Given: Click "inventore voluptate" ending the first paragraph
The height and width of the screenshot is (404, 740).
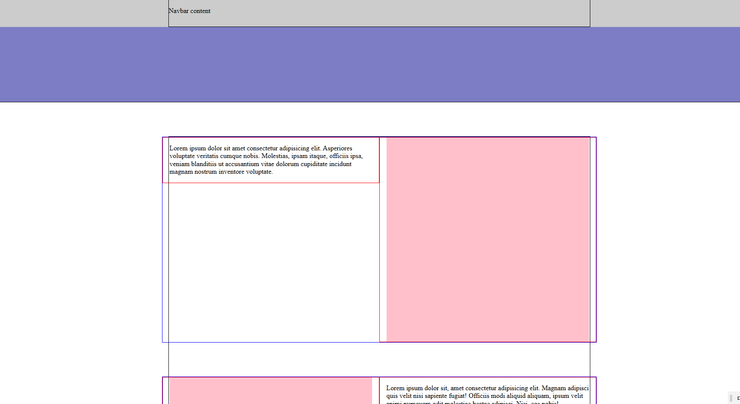Looking at the screenshot, I should click(x=238, y=172).
